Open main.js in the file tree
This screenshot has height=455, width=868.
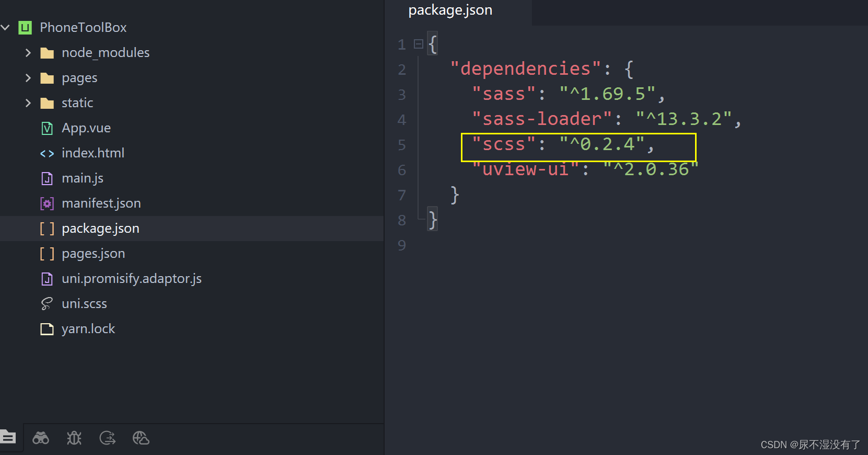[x=83, y=178]
